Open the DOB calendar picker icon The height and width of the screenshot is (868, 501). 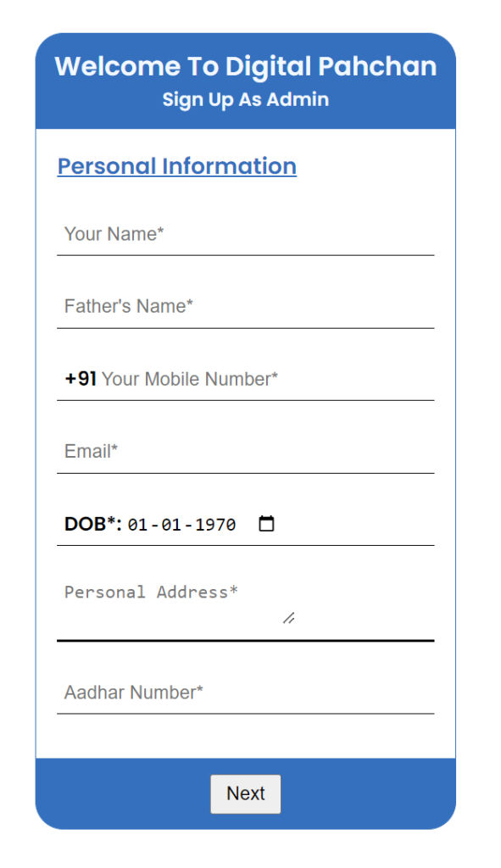(266, 523)
